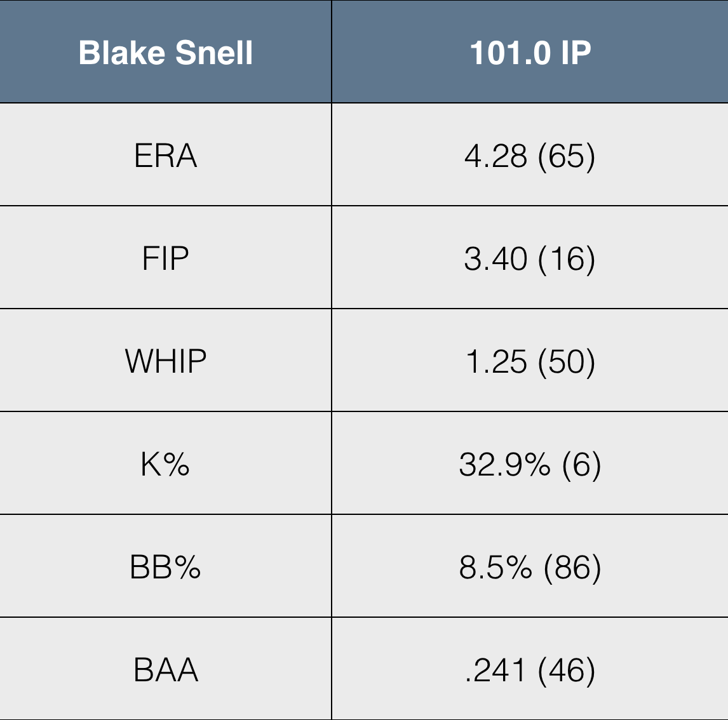
Task: Select the 101.0 IP header cell
Action: coord(530,53)
